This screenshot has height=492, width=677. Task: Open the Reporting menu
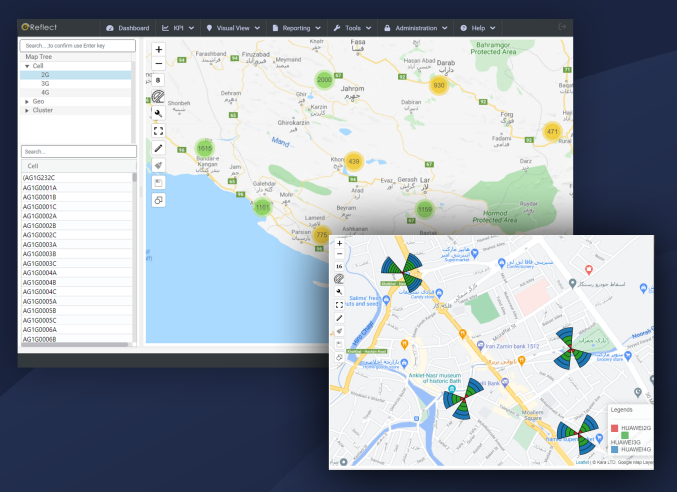coord(295,28)
